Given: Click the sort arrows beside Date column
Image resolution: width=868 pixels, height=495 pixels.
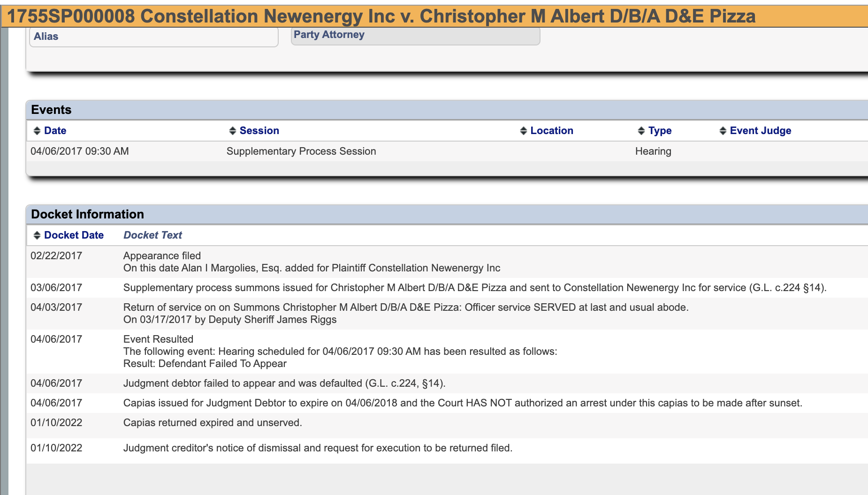Looking at the screenshot, I should tap(37, 131).
